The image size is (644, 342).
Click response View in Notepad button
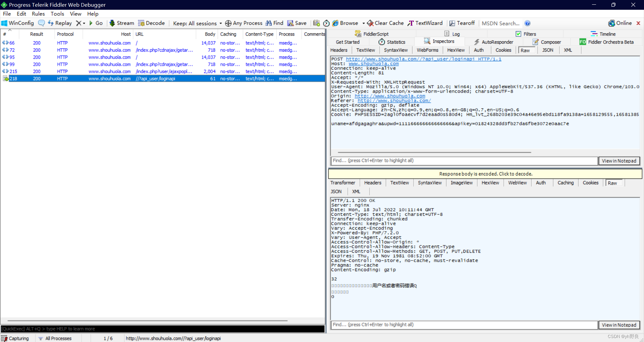click(x=619, y=325)
